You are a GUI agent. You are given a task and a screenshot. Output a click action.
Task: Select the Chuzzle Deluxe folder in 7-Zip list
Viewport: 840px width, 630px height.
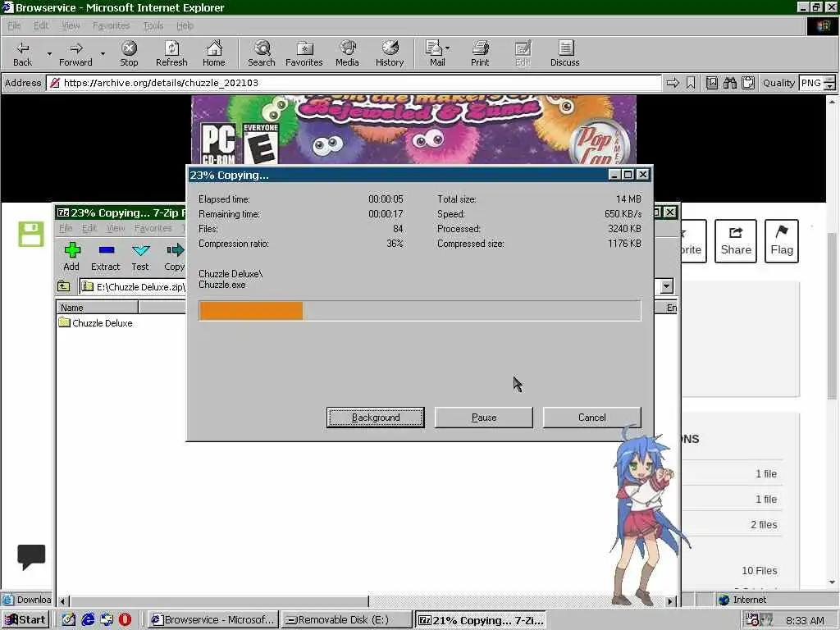tap(96, 323)
